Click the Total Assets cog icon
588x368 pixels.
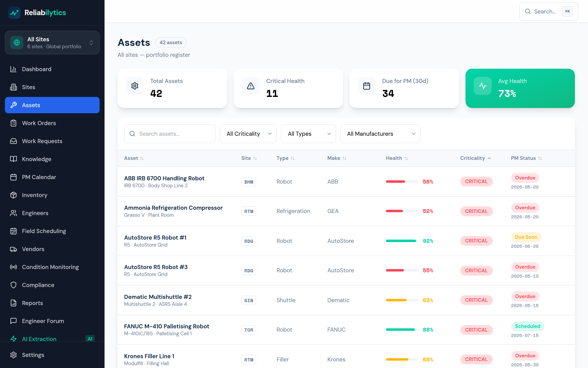click(x=135, y=86)
